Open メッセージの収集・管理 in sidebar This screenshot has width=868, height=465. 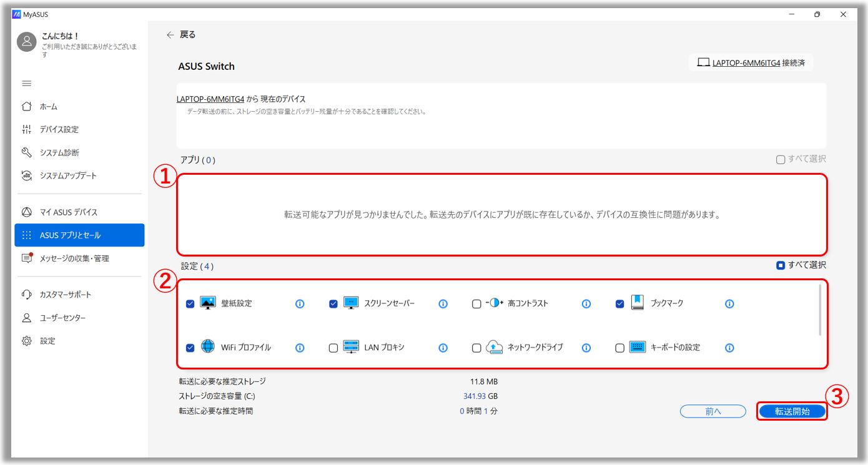(66, 258)
